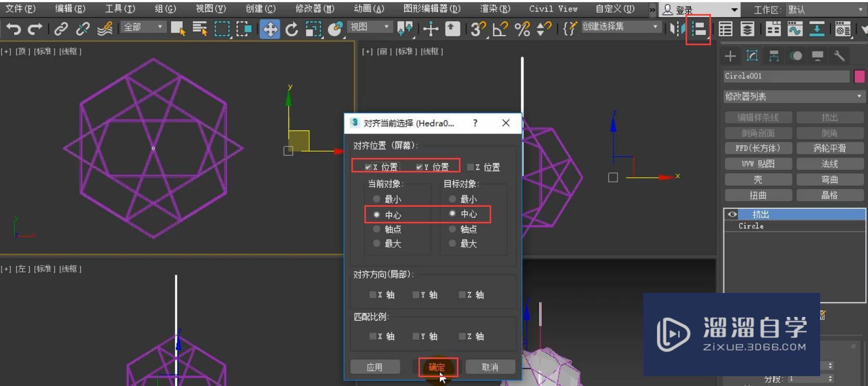Click the Undo arrow icon
Image resolution: width=868 pixels, height=386 pixels.
pyautogui.click(x=14, y=29)
